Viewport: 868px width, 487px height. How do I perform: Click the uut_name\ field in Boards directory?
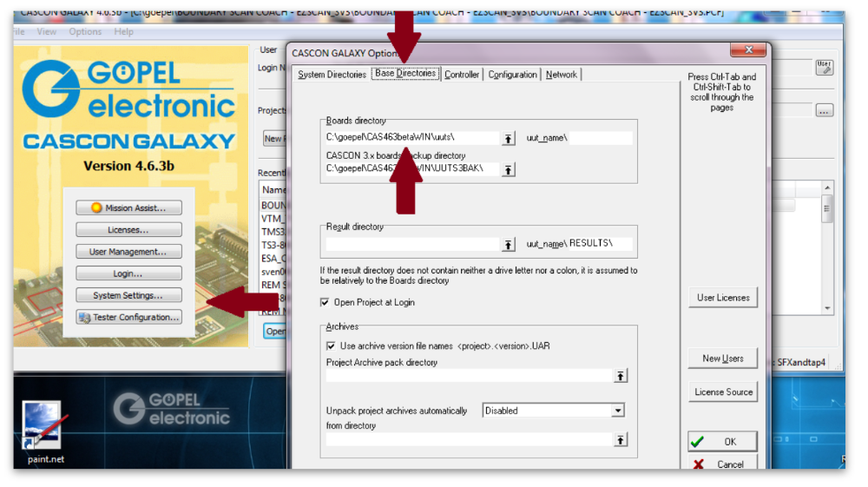pos(600,137)
